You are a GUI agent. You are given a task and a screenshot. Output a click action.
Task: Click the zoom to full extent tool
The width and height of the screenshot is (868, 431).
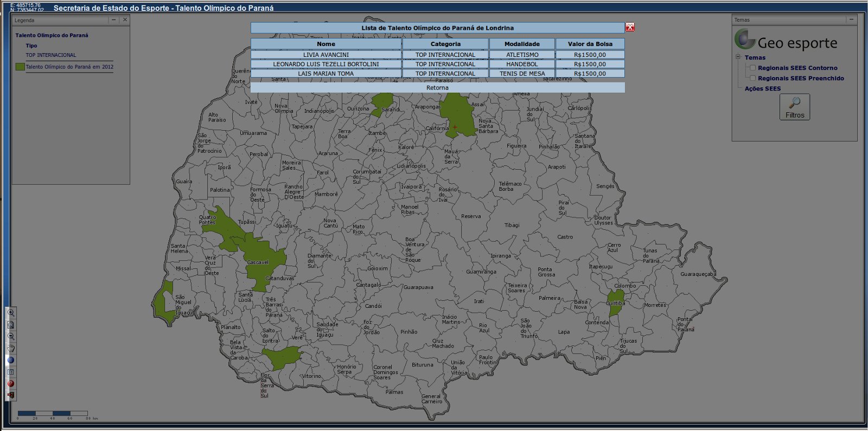point(10,325)
